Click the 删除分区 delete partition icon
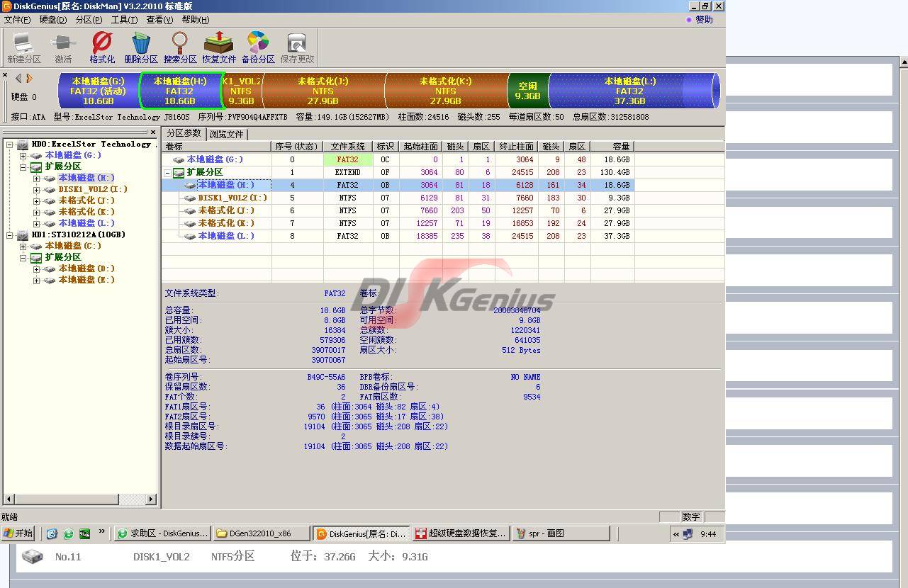Viewport: 908px width, 588px height. [141, 48]
